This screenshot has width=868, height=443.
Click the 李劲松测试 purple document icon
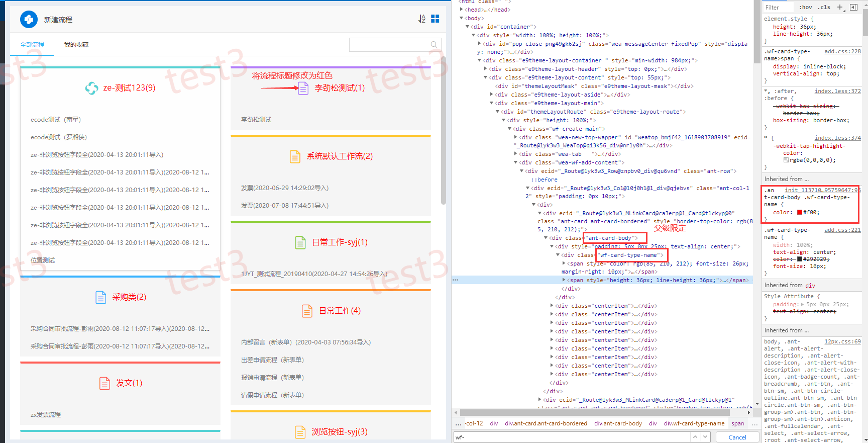pyautogui.click(x=303, y=88)
